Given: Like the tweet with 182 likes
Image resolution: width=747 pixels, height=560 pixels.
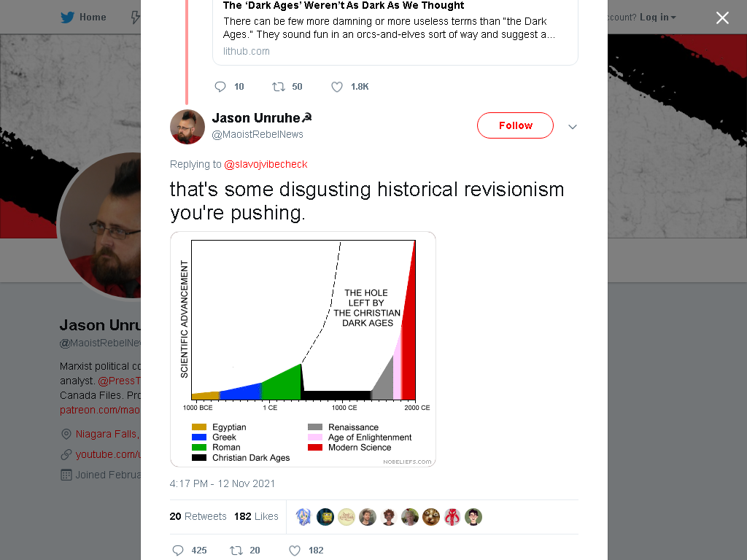Looking at the screenshot, I should click(295, 551).
